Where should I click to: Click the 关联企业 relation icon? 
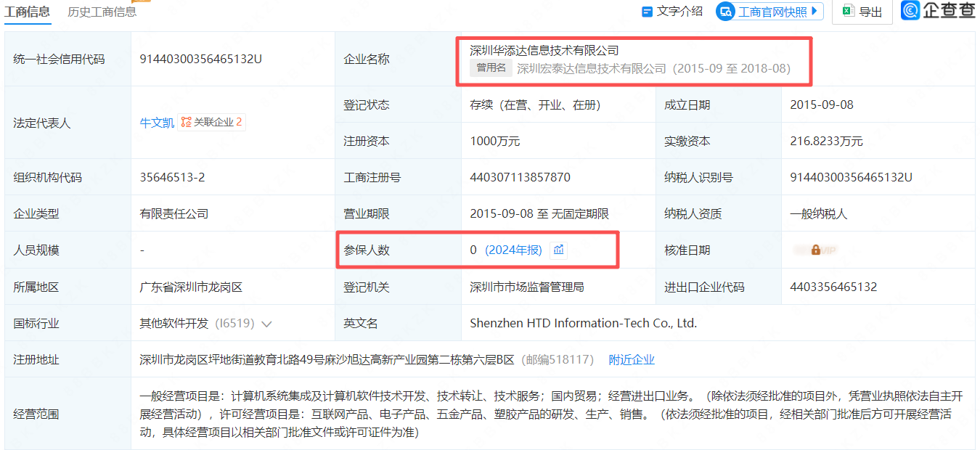[187, 123]
